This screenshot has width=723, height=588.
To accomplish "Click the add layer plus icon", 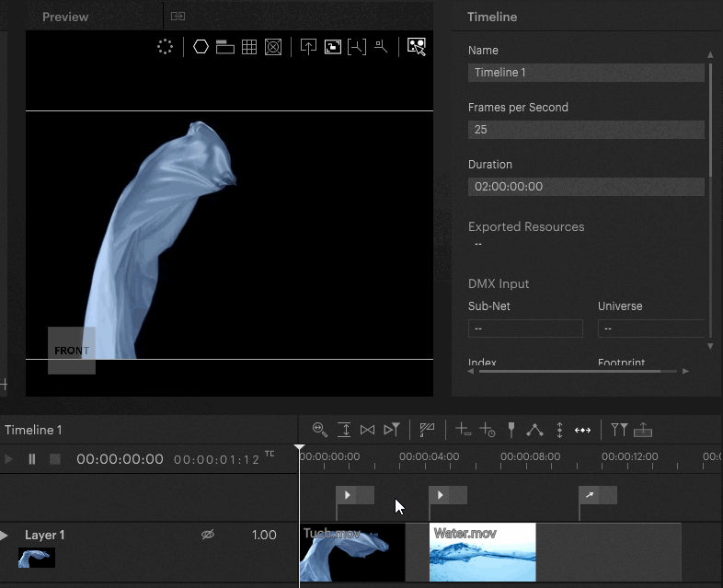I will [x=463, y=430].
